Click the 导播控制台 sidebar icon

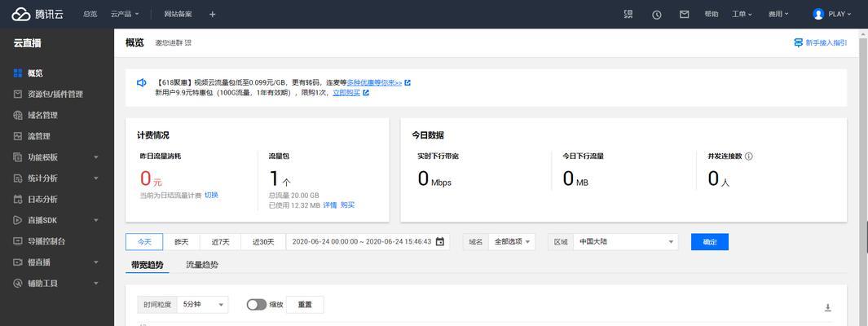[18, 241]
